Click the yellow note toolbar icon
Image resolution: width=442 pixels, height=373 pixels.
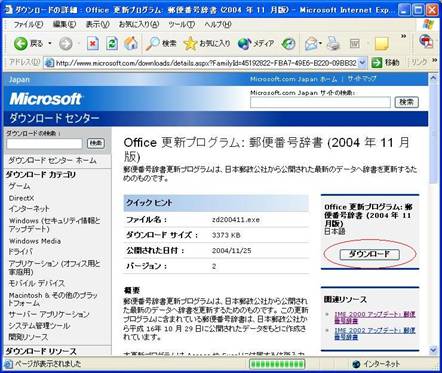382,44
